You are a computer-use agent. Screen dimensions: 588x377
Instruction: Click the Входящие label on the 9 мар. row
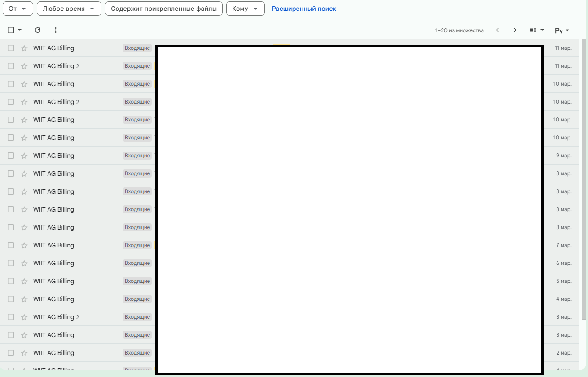137,156
